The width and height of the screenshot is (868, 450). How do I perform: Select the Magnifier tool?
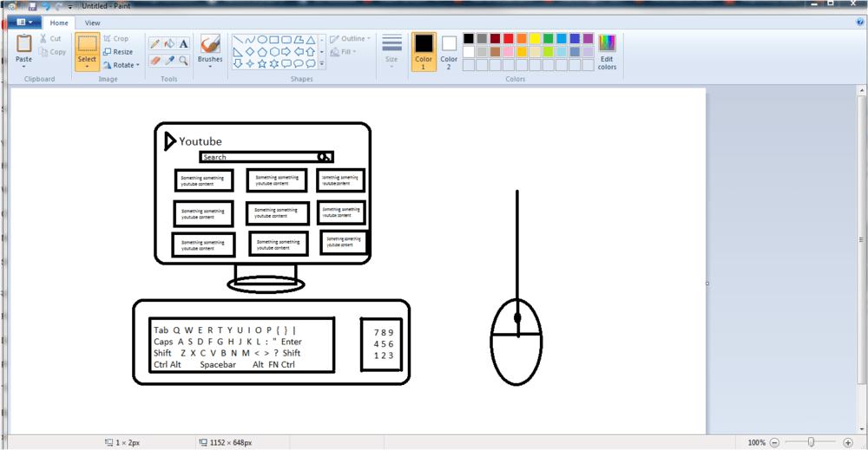pyautogui.click(x=184, y=60)
